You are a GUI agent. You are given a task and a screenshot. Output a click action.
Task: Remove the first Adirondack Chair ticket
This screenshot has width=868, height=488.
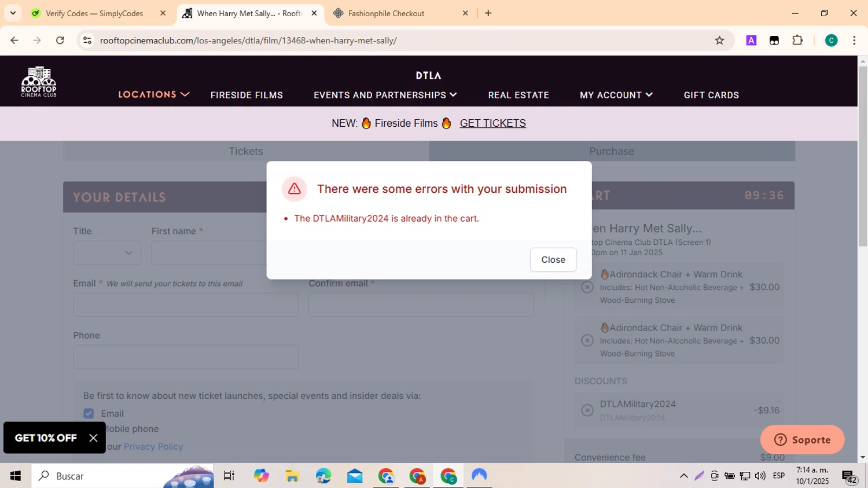point(587,287)
